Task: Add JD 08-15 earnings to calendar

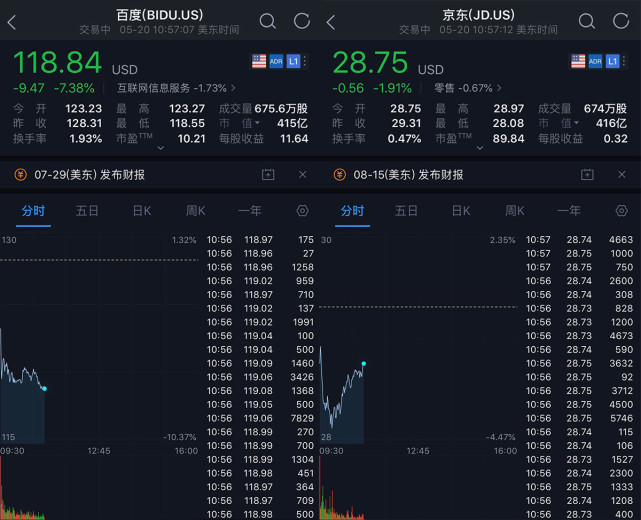Action: pos(587,175)
